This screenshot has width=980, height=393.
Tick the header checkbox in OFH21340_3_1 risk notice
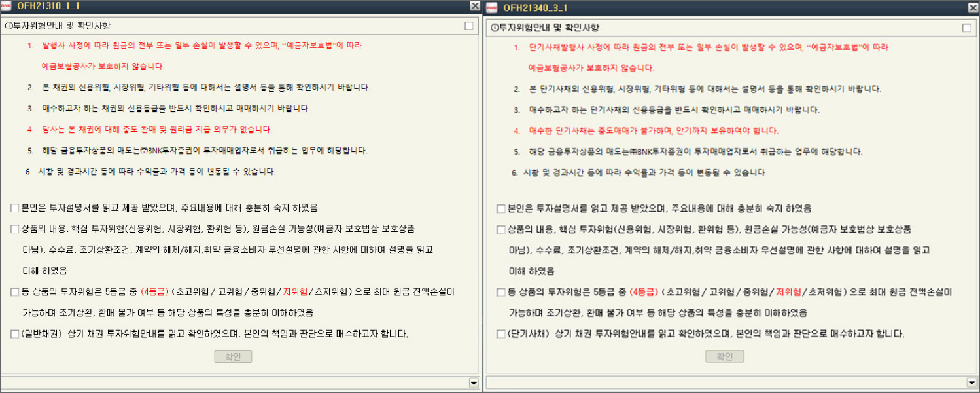tap(967, 28)
